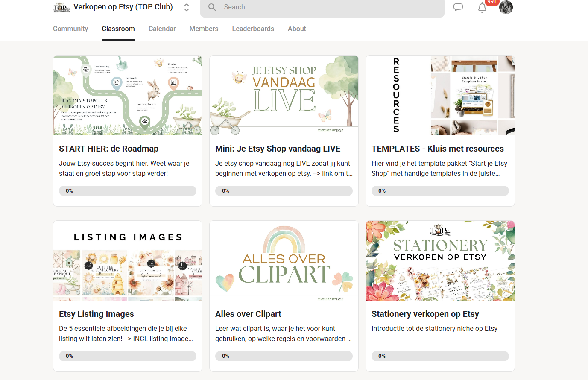
Task: Open course title START HIER: de Roadmap
Action: [108, 149]
